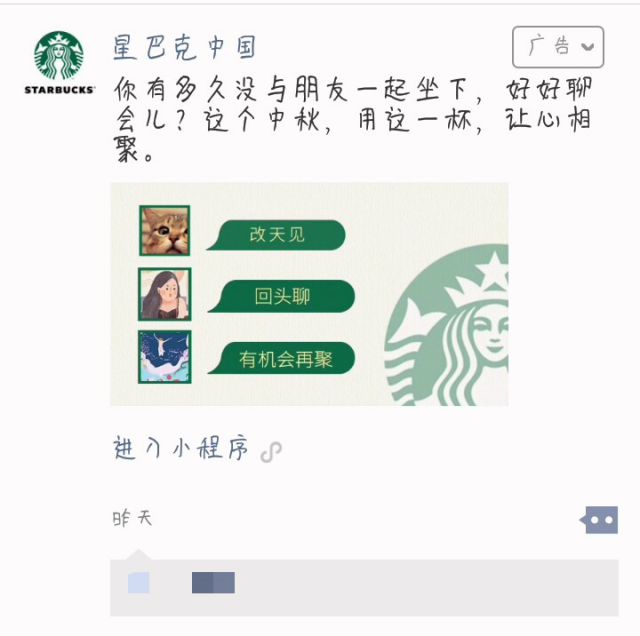The image size is (640, 636).
Task: Tap the blue starry night avatar
Action: [164, 357]
